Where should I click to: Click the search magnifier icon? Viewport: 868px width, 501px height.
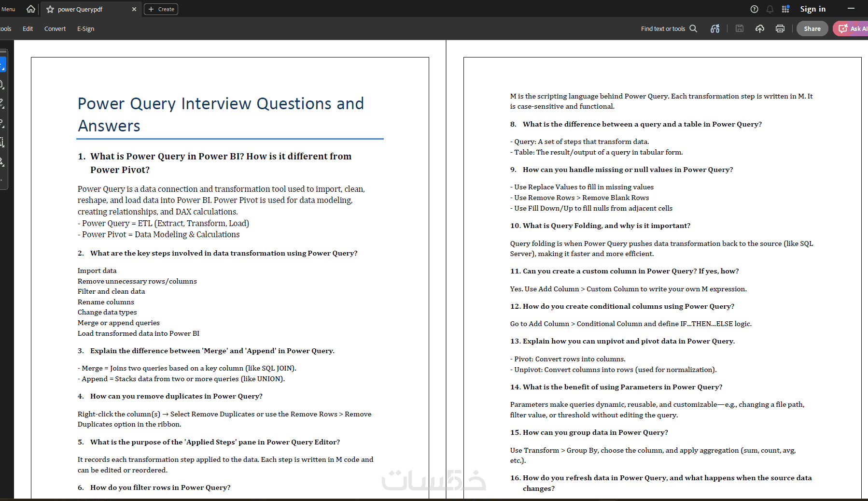click(693, 29)
